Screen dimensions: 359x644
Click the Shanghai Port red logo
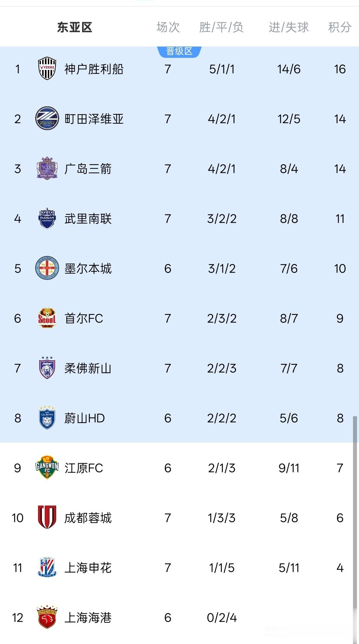[x=47, y=617]
